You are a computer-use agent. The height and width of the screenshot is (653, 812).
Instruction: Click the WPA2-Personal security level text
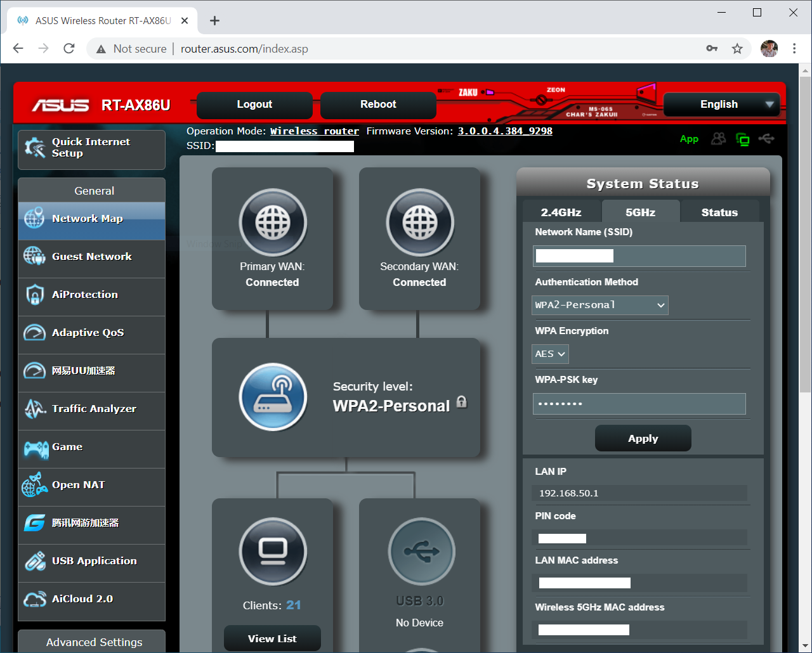[391, 406]
